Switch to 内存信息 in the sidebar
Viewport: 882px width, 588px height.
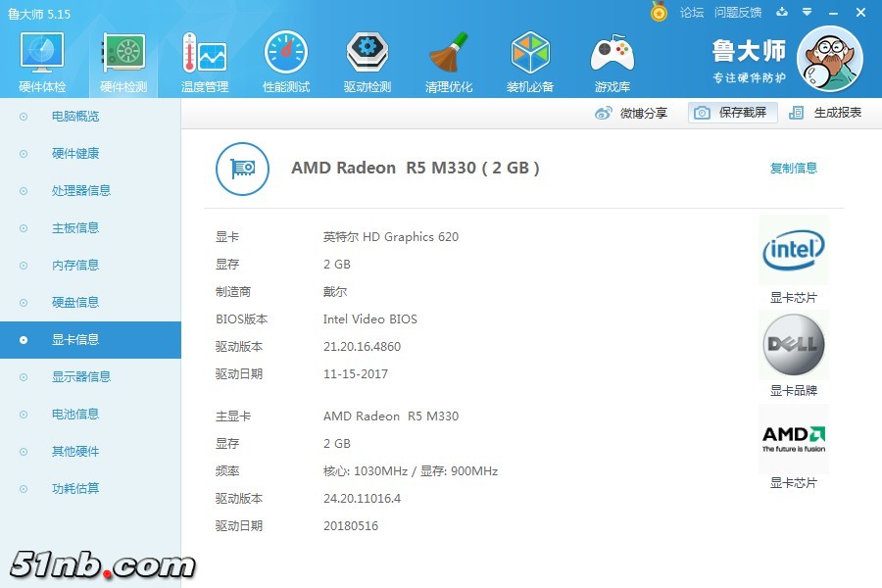coord(75,266)
